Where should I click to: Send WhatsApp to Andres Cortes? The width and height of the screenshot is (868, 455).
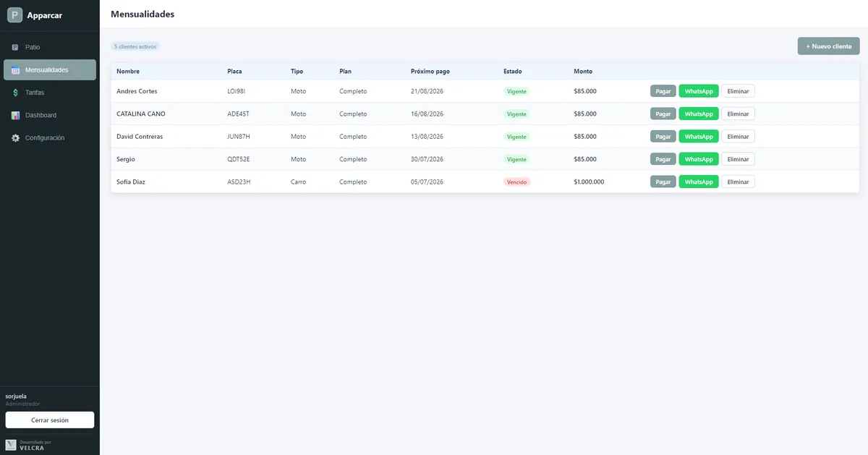(x=699, y=91)
